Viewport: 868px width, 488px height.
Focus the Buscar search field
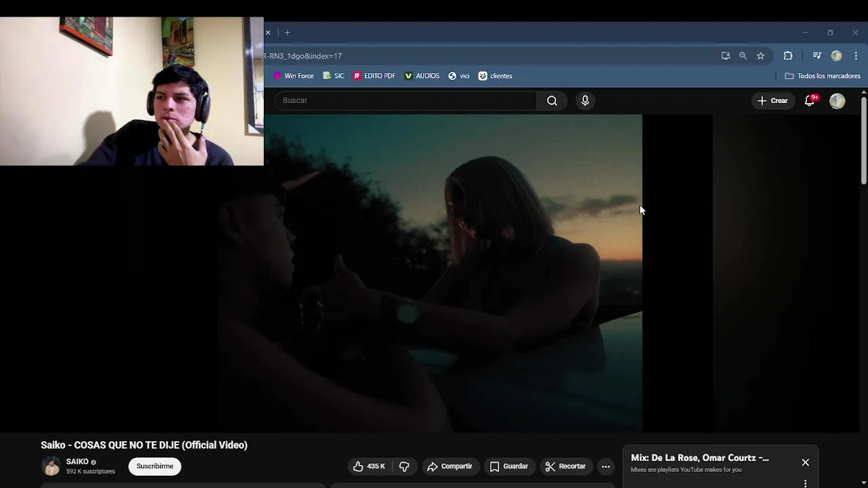click(406, 101)
